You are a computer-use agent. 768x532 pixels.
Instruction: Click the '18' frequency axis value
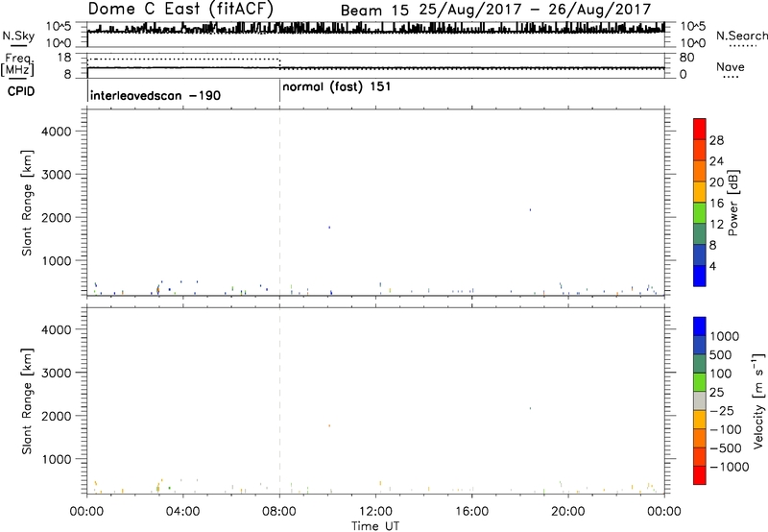click(64, 58)
